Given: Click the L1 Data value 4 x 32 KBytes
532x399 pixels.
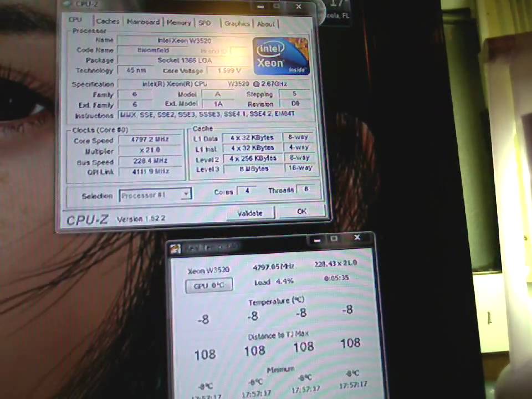Looking at the screenshot, I should coord(252,137).
